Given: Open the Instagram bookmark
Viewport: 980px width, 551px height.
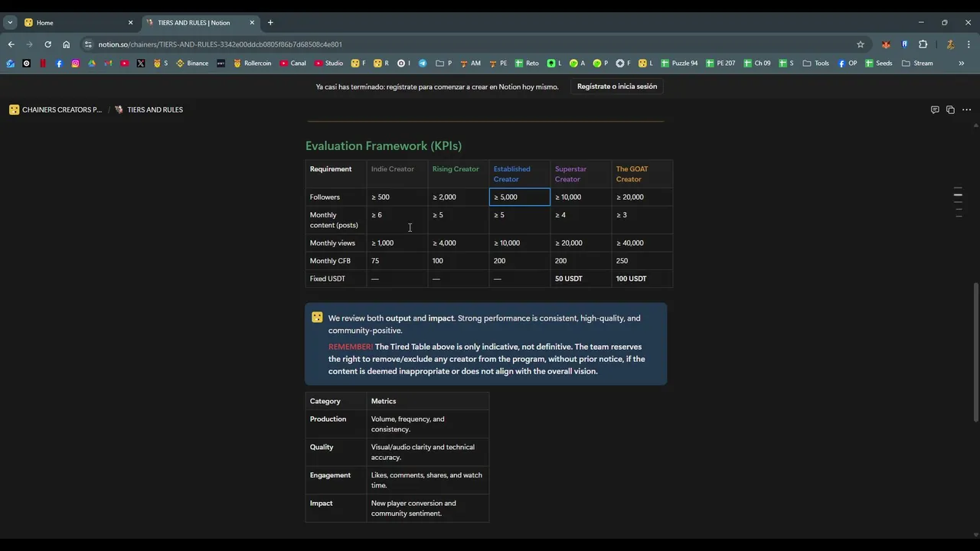Looking at the screenshot, I should 75,64.
